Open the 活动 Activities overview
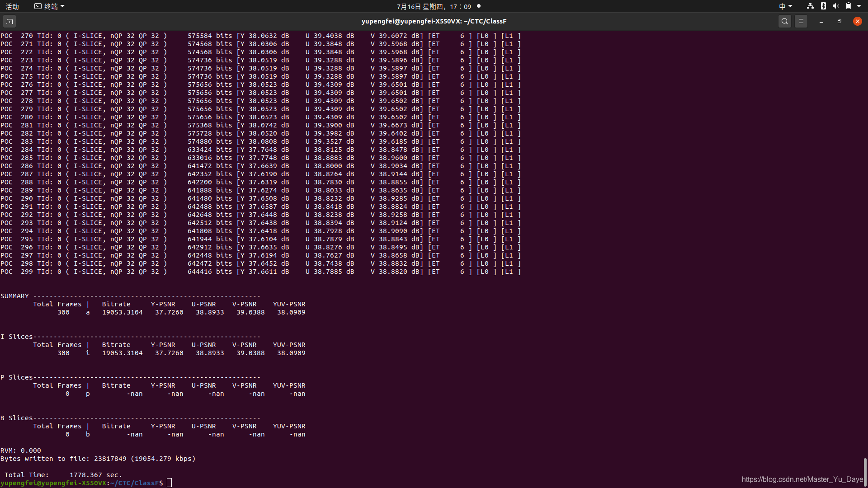868x488 pixels. coord(12,6)
